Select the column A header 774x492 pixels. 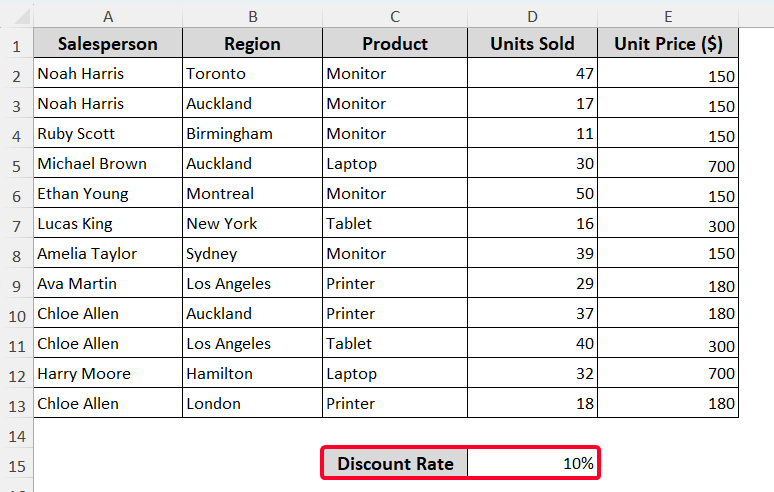click(x=108, y=15)
